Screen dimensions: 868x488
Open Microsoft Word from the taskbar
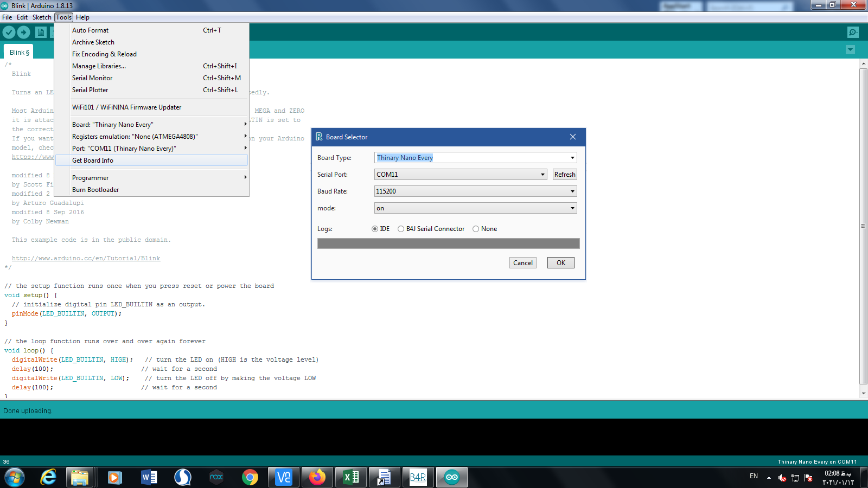pyautogui.click(x=149, y=477)
